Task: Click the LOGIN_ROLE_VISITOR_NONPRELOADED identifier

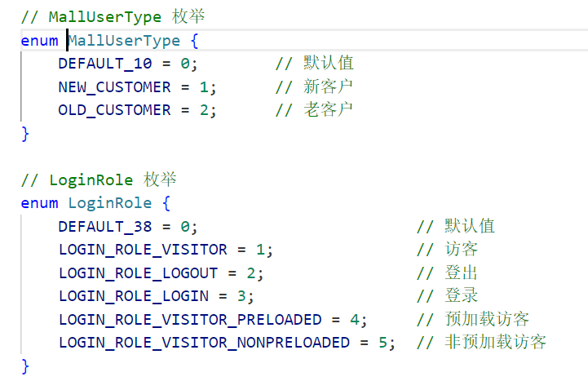Action: pyautogui.click(x=204, y=343)
